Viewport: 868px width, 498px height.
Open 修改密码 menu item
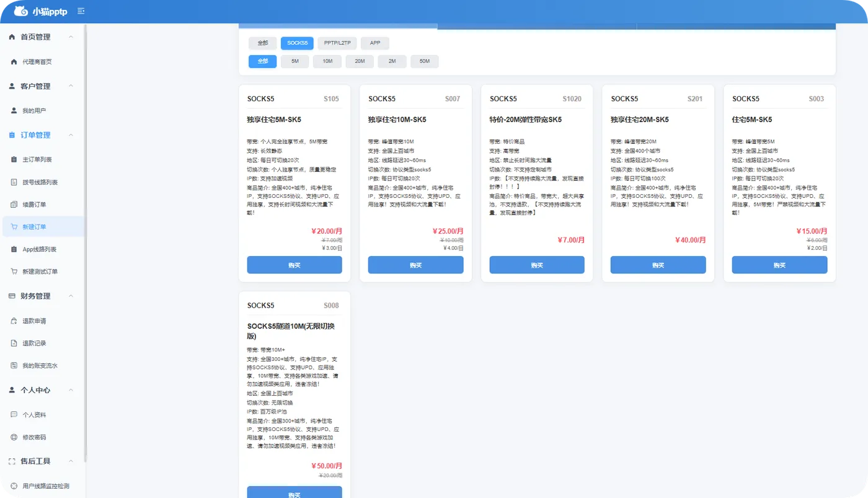coord(43,437)
